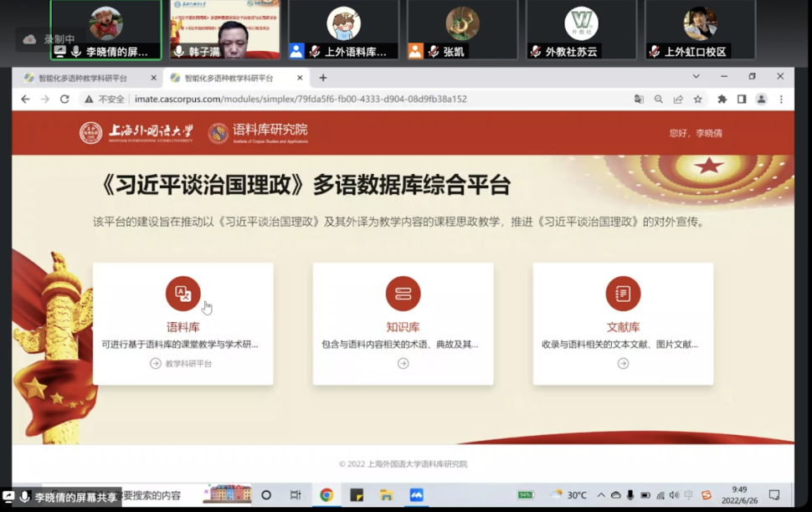Screen dimensions: 812x512
Task: Open the Chrome profile menu
Action: pyautogui.click(x=760, y=99)
